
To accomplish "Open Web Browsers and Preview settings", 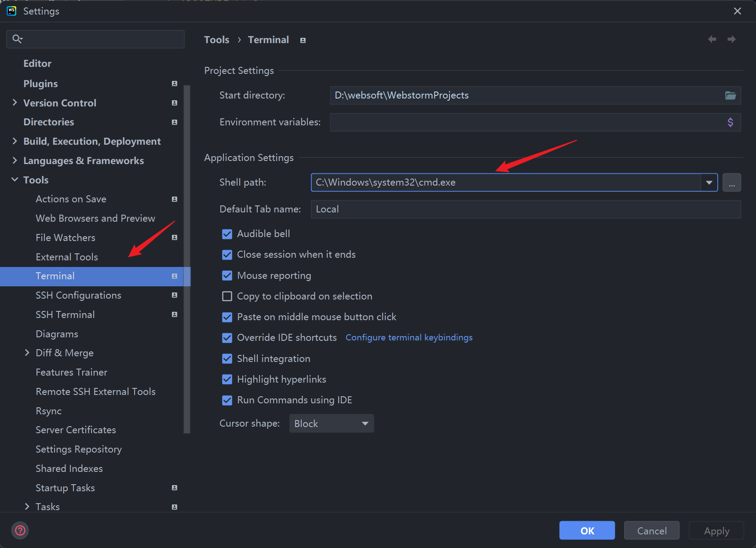I will coord(95,218).
